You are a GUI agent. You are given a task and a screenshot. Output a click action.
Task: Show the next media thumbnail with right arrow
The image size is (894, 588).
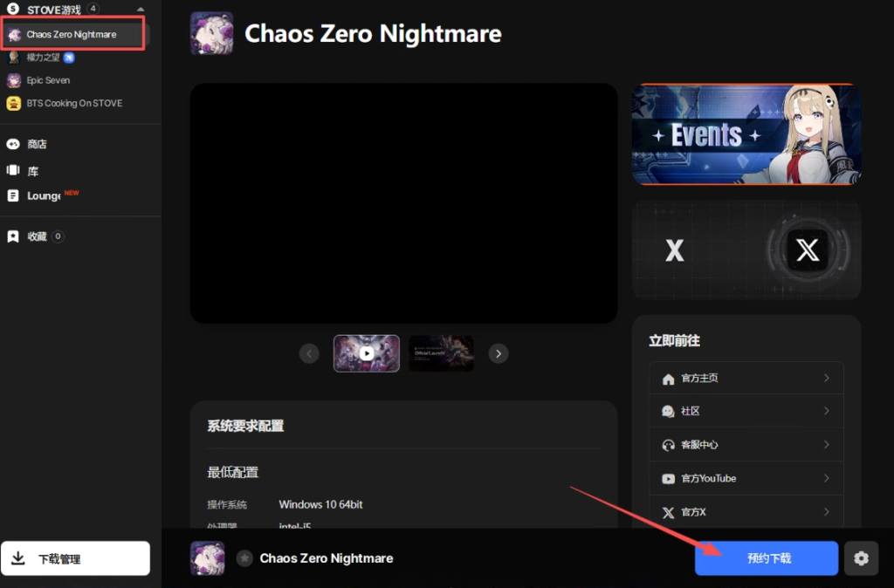click(499, 354)
